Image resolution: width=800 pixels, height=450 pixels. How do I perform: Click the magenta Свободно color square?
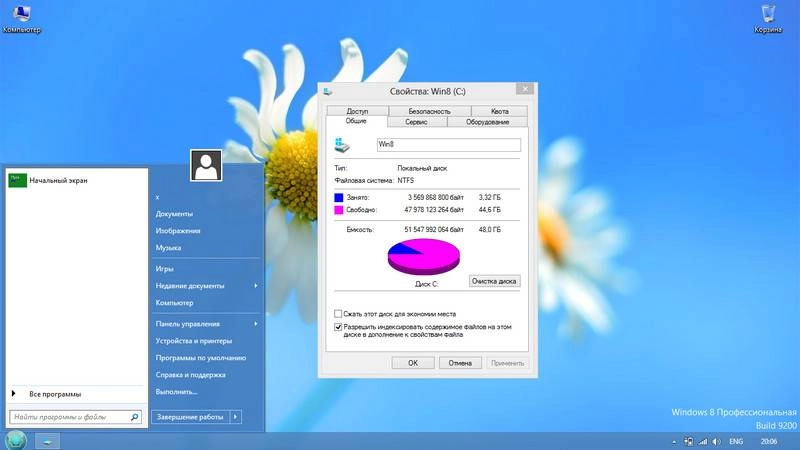[x=339, y=210]
